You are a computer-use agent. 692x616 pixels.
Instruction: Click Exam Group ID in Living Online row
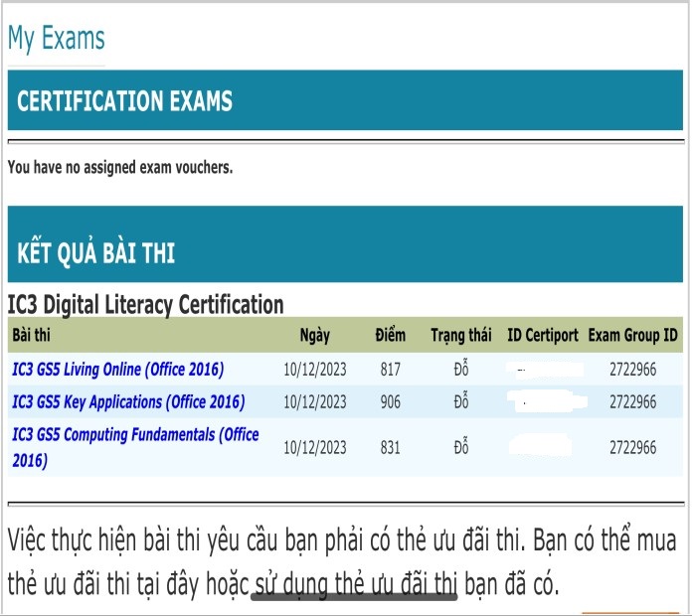pos(633,370)
